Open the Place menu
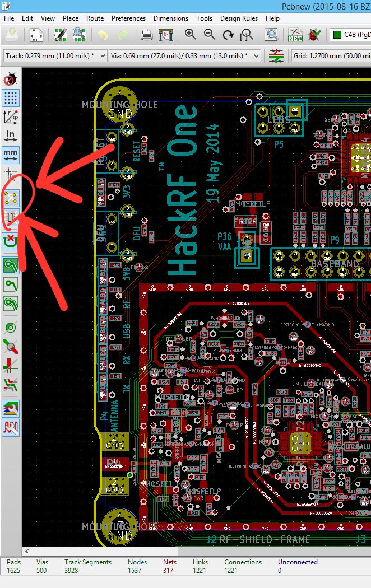 click(71, 18)
